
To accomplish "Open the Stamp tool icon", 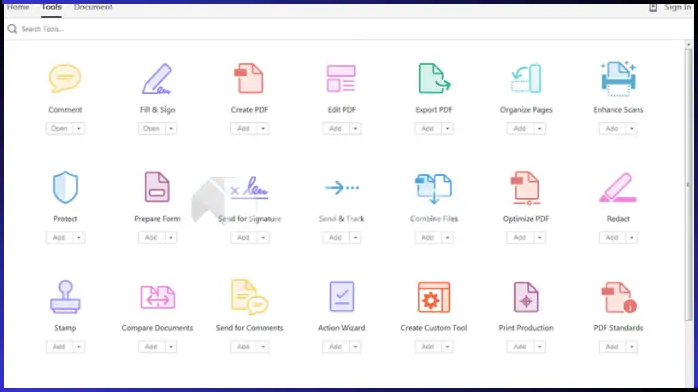I will pyautogui.click(x=65, y=297).
